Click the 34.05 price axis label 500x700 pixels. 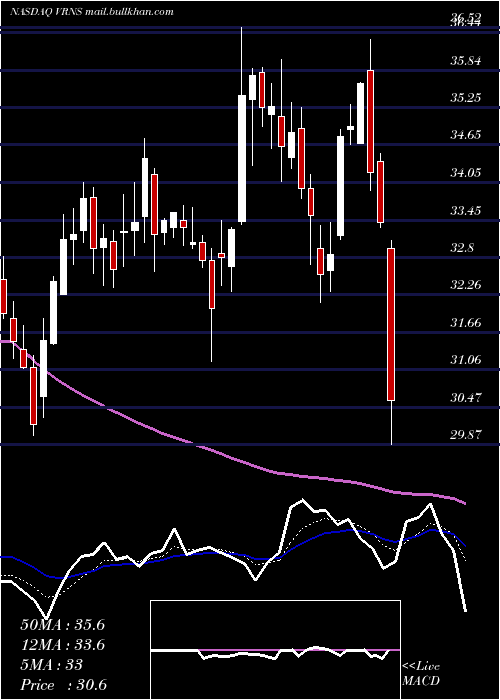click(466, 173)
